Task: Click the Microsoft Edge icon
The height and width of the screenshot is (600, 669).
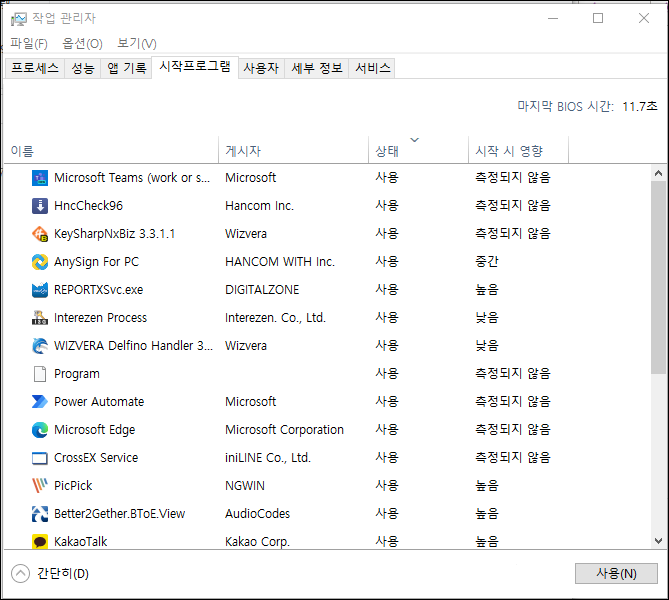Action: [x=40, y=430]
